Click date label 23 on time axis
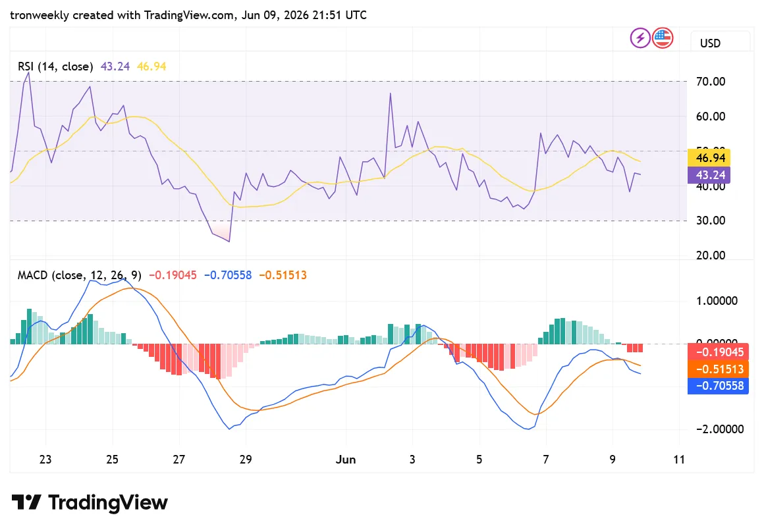 click(45, 460)
